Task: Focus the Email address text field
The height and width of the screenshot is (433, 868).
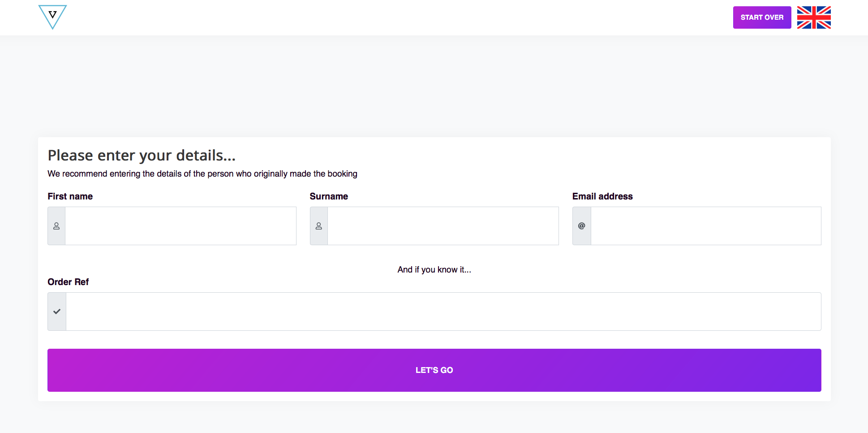Action: (705, 226)
